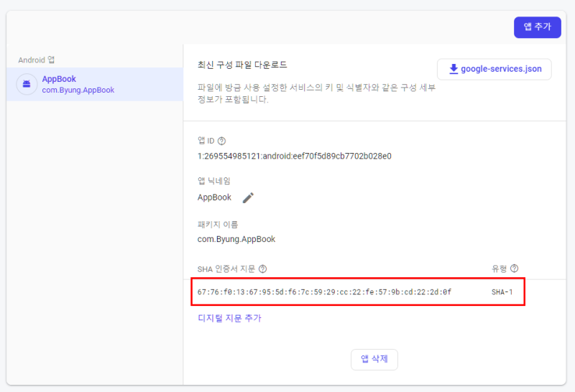Screen dimensions: 575x392
Task: Open help icon next to 유형
Action: pos(514,269)
